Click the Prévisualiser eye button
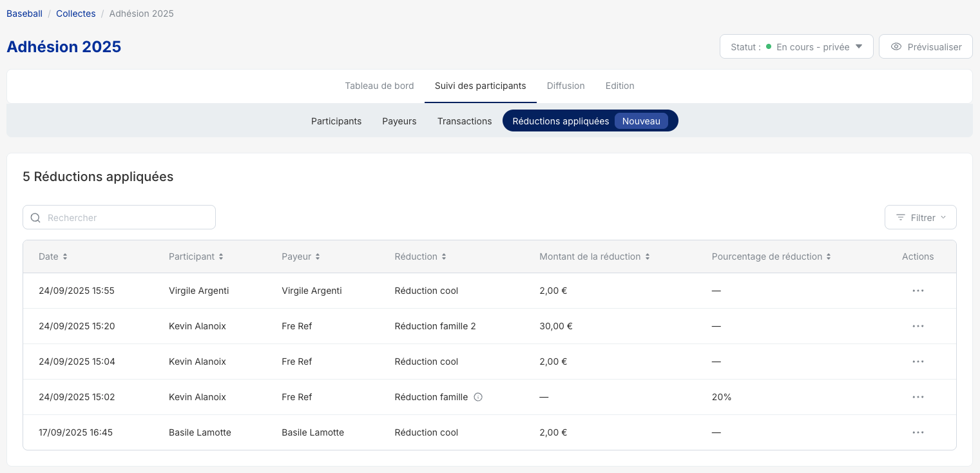Image resolution: width=980 pixels, height=473 pixels. (925, 46)
